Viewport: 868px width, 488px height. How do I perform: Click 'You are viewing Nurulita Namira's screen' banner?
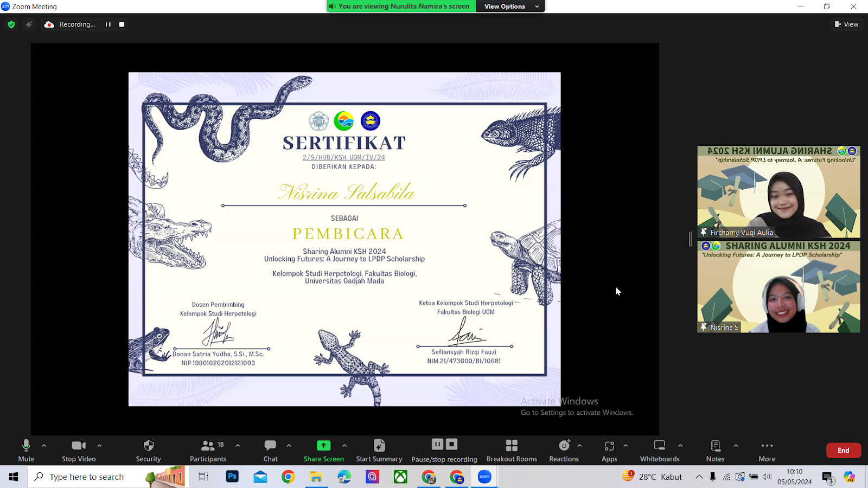pyautogui.click(x=401, y=7)
